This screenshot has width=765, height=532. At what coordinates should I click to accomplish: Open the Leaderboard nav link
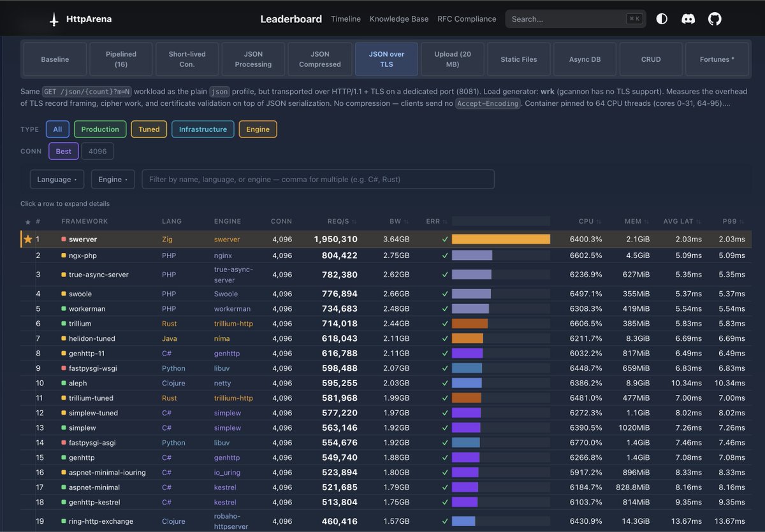[291, 19]
